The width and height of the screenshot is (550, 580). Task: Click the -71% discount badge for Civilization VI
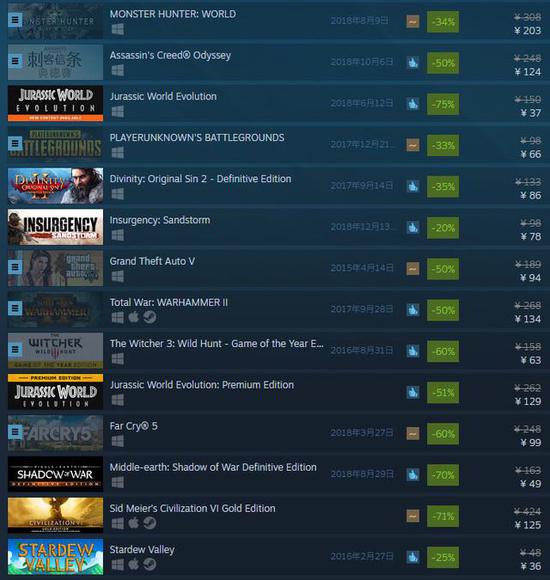tap(443, 516)
